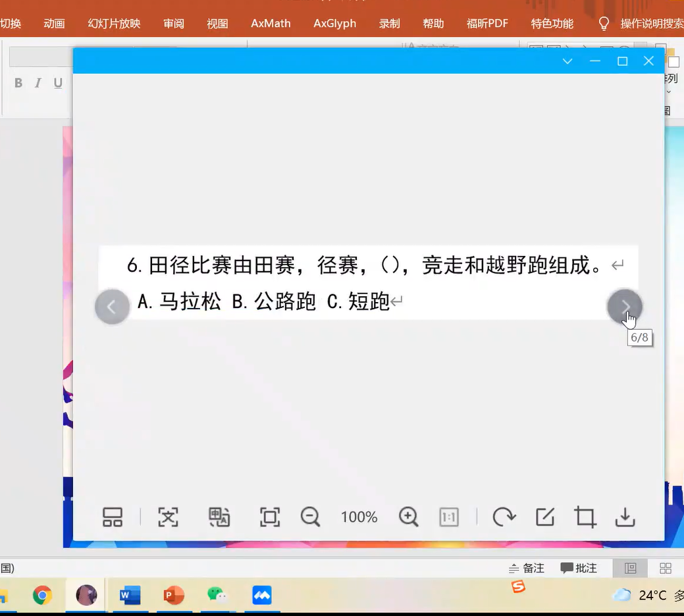The height and width of the screenshot is (616, 684).
Task: Switch the viewer to fullscreen
Action: [270, 517]
